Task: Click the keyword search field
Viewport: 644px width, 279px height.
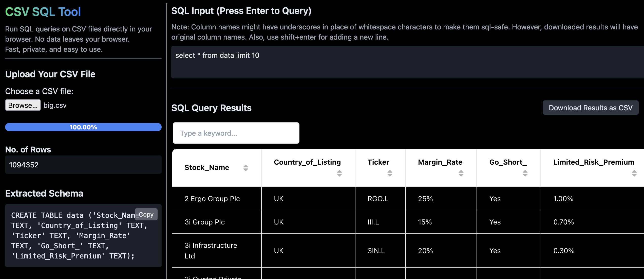Action: coord(236,133)
